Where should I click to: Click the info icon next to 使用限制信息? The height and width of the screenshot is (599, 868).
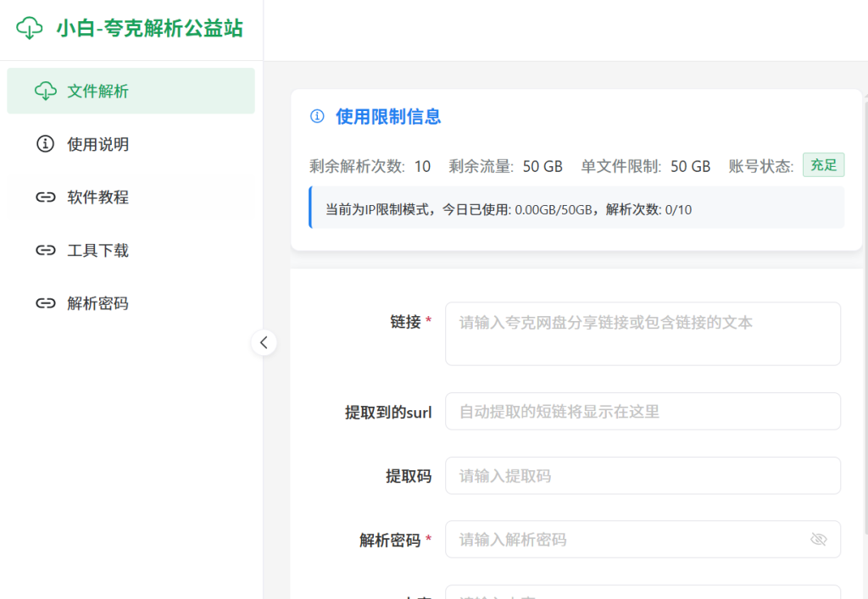click(317, 116)
